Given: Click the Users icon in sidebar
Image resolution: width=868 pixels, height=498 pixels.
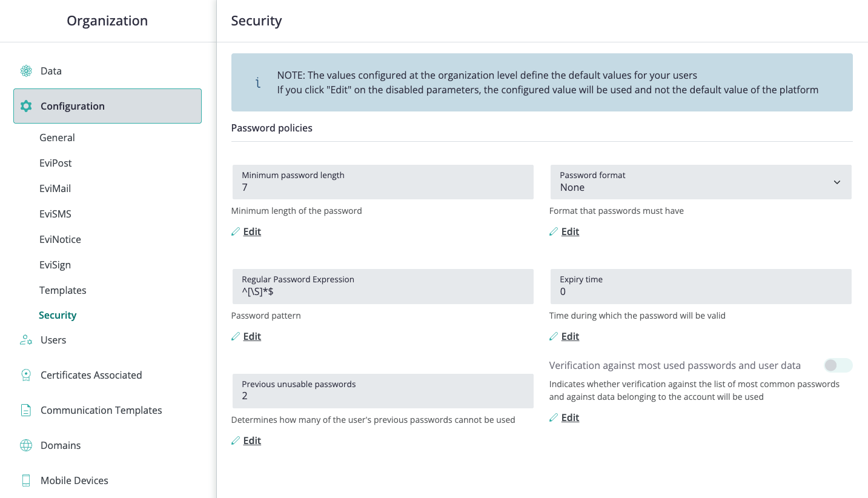Looking at the screenshot, I should (x=25, y=340).
